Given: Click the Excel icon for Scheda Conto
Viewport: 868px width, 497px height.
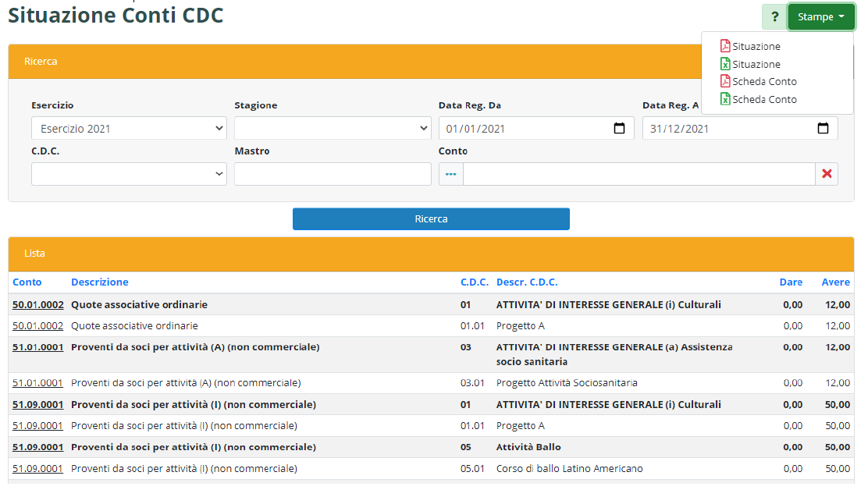Looking at the screenshot, I should pyautogui.click(x=725, y=99).
